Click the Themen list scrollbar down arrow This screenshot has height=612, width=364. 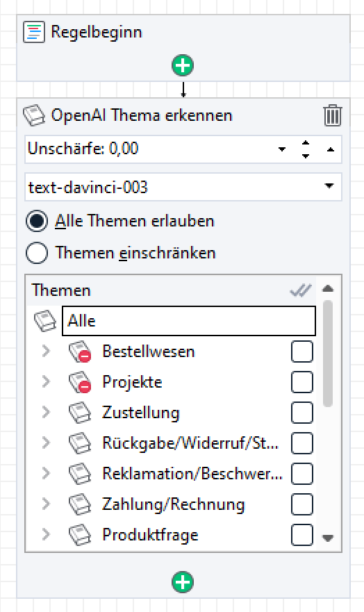coord(328,538)
